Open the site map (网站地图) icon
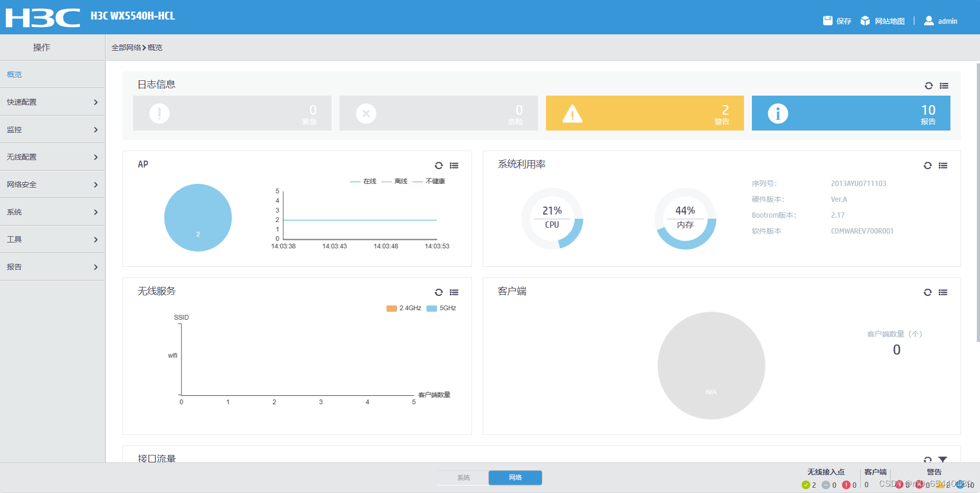 (865, 21)
